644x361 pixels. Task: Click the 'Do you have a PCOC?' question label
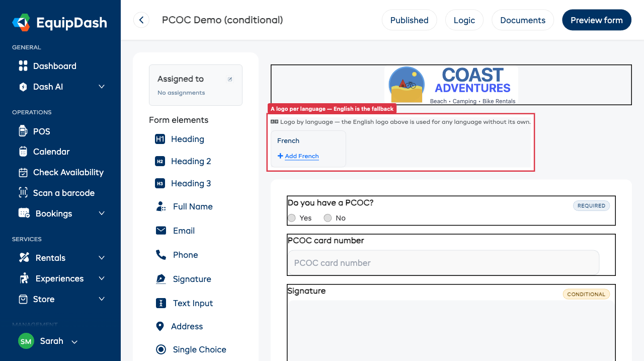tap(331, 203)
